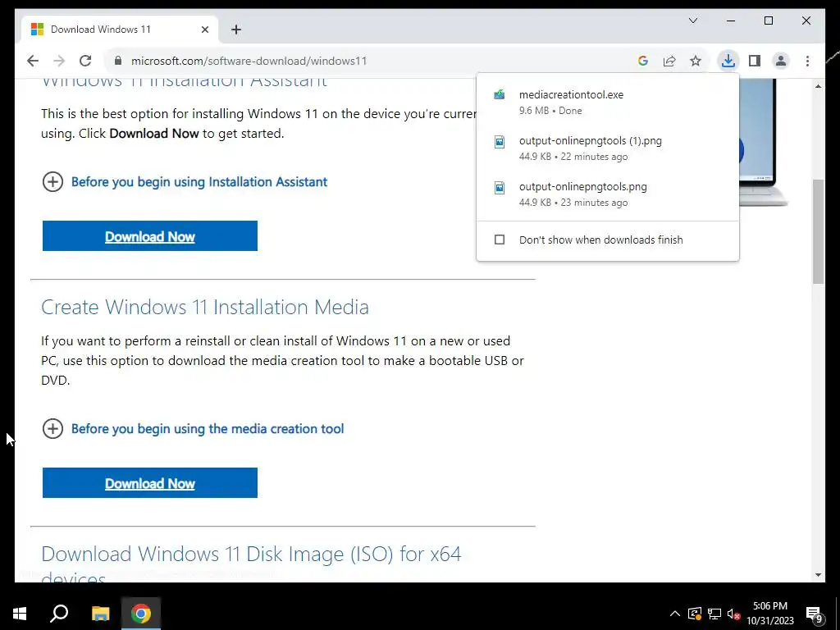Screen dimensions: 840x630
Task: Open the Chrome side panel
Action: (x=755, y=61)
